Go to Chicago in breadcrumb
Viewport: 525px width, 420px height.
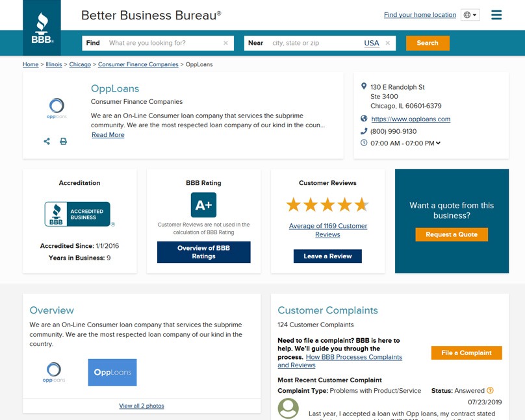click(x=80, y=65)
